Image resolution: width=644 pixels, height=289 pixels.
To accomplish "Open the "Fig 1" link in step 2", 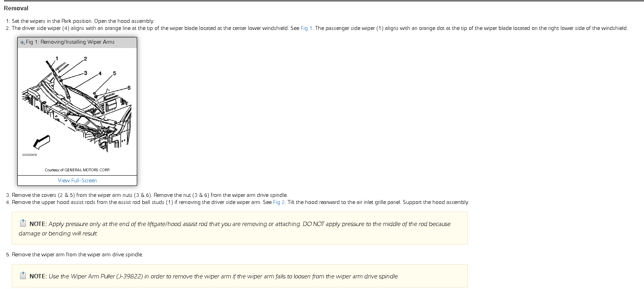I will (306, 28).
